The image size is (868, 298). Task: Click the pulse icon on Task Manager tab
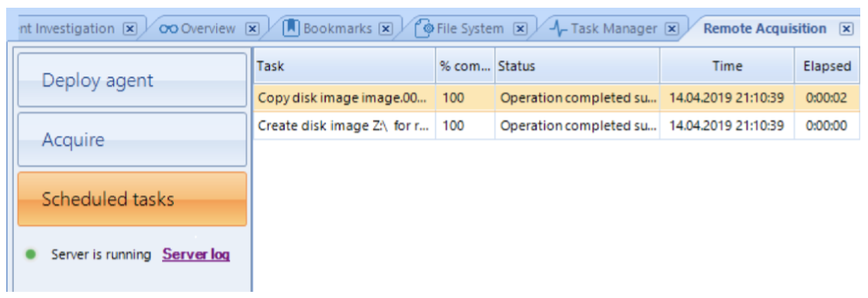(x=559, y=29)
